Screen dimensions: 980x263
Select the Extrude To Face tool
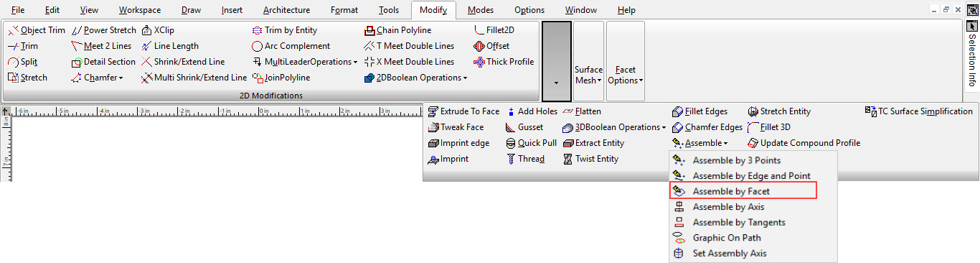tap(463, 111)
